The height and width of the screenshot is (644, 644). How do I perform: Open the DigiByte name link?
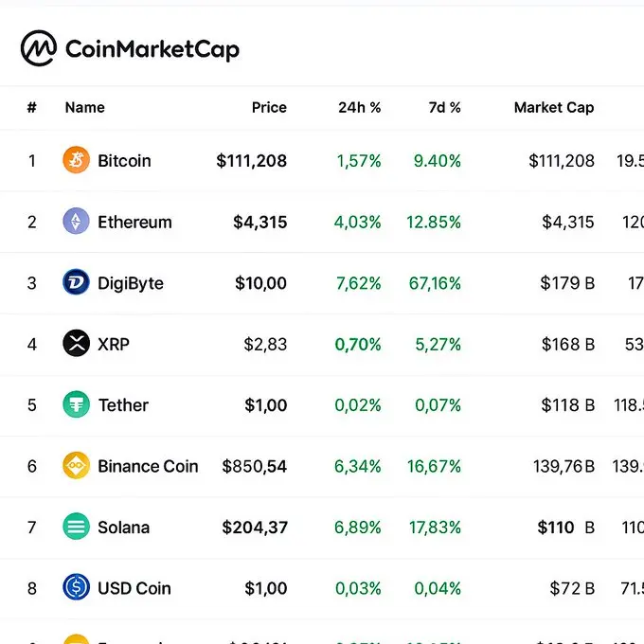click(x=131, y=283)
